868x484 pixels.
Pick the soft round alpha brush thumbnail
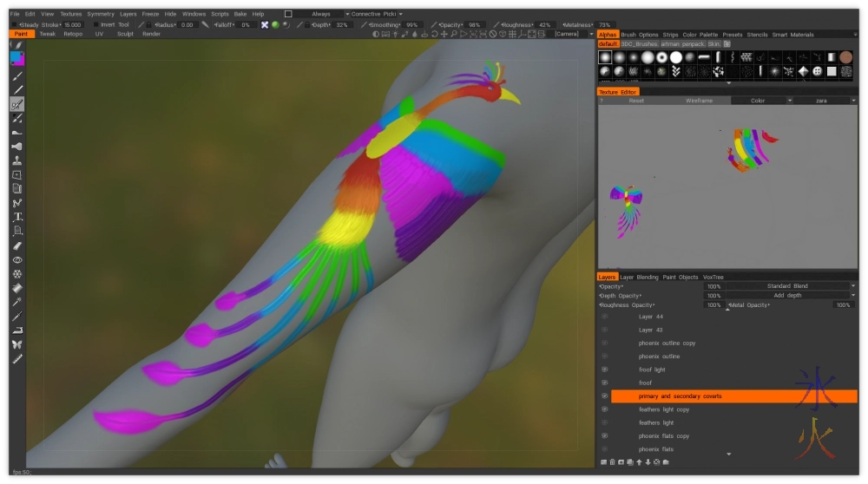[x=620, y=57]
